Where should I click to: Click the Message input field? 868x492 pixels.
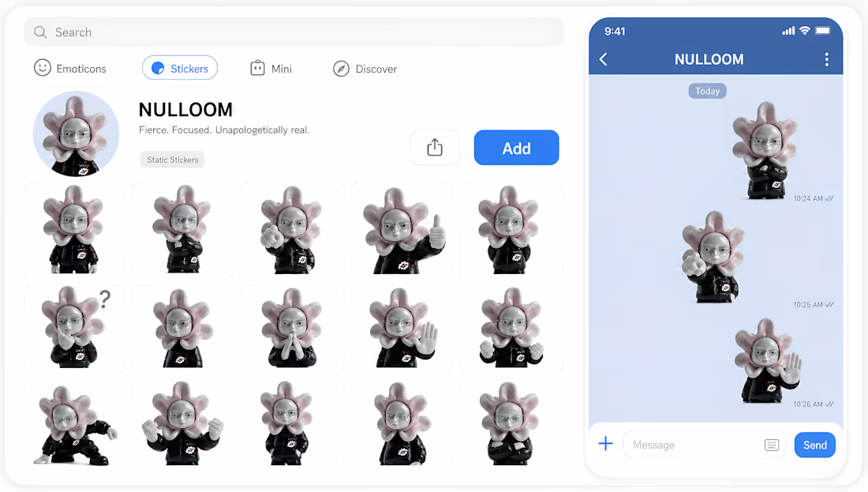[x=705, y=445]
